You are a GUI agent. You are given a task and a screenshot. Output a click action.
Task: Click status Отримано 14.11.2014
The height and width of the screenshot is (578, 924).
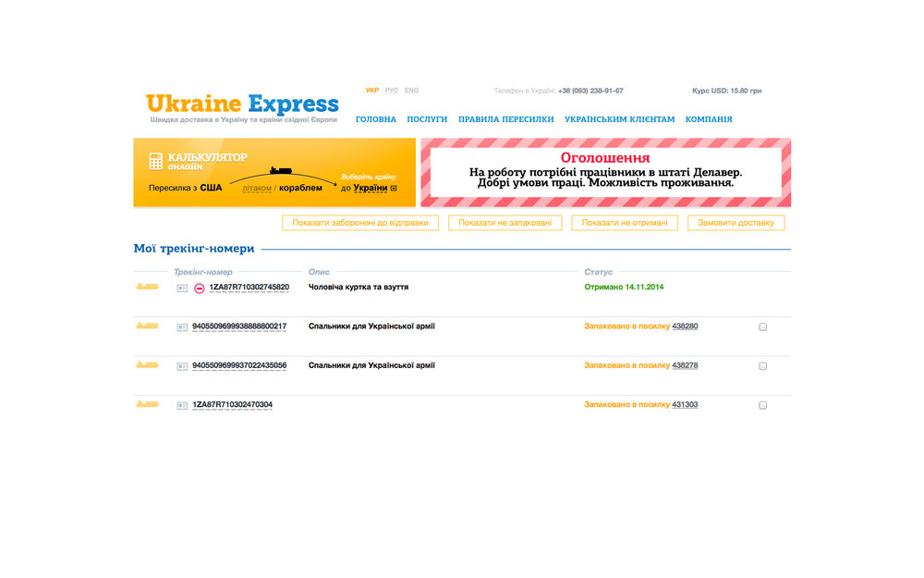(624, 288)
